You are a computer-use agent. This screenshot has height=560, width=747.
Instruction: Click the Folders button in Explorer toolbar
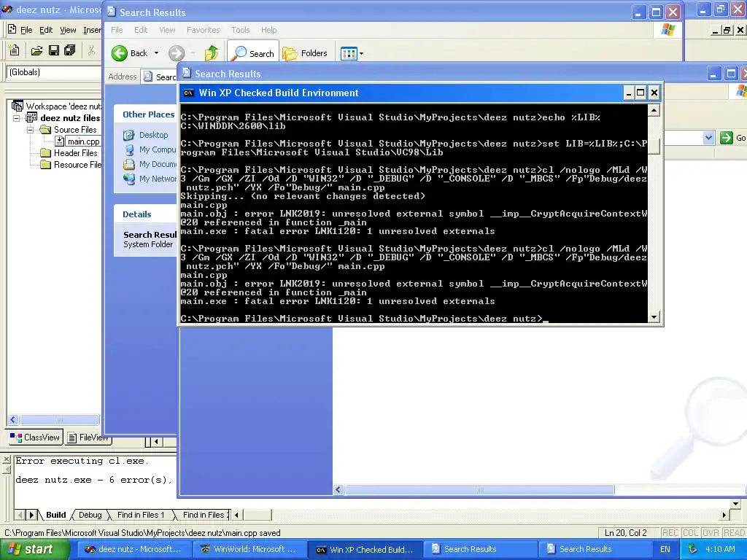pyautogui.click(x=306, y=53)
